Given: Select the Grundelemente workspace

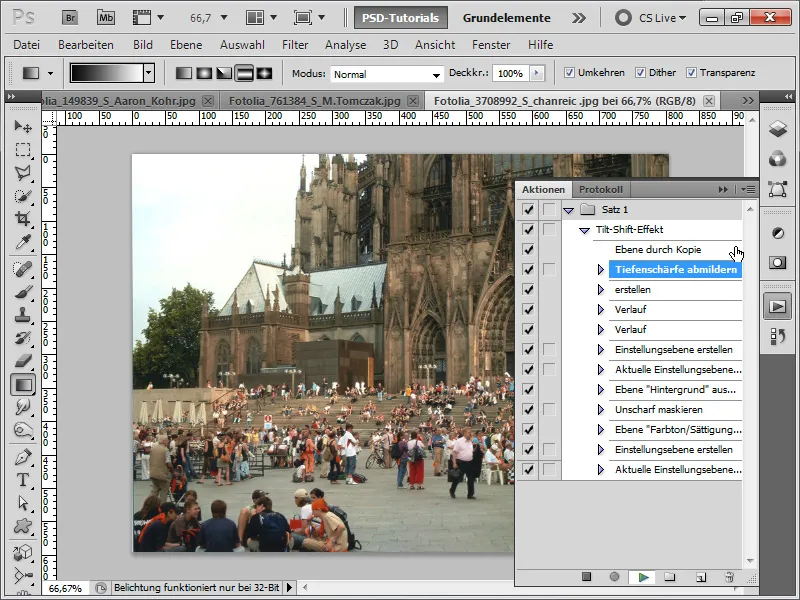Looking at the screenshot, I should click(x=507, y=18).
